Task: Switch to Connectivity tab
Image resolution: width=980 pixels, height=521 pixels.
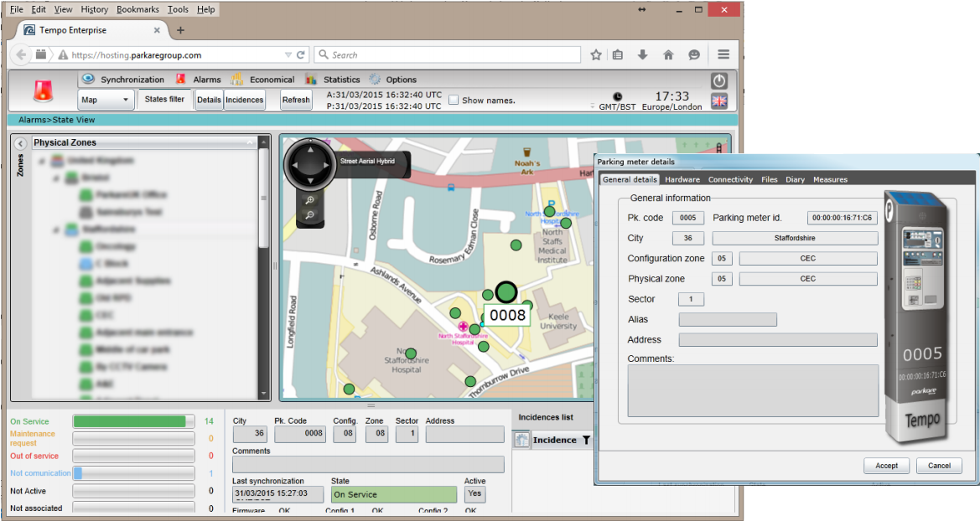Action: (730, 179)
